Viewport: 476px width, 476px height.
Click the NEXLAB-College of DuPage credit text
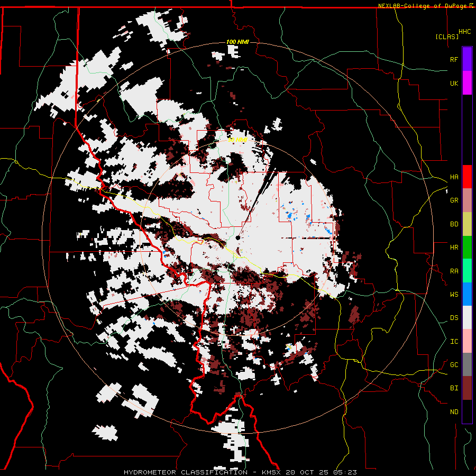tap(424, 6)
